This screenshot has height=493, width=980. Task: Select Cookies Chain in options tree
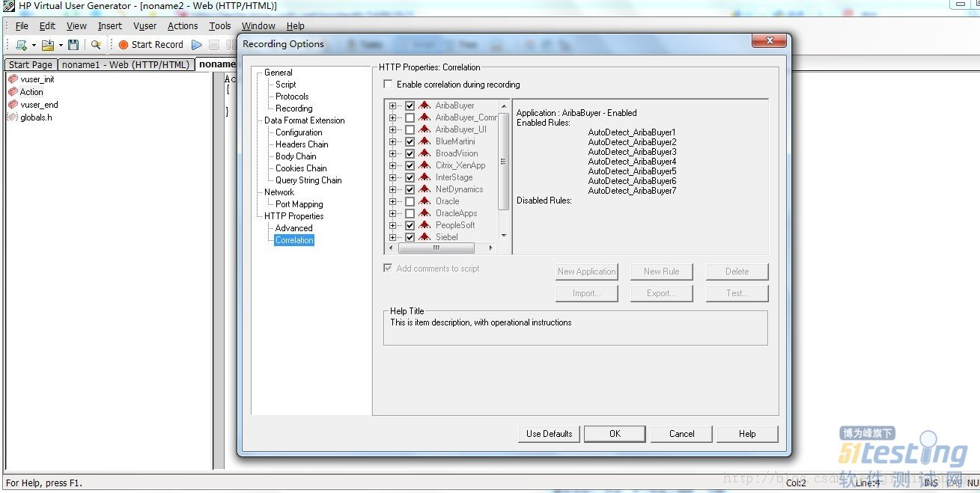pos(301,168)
